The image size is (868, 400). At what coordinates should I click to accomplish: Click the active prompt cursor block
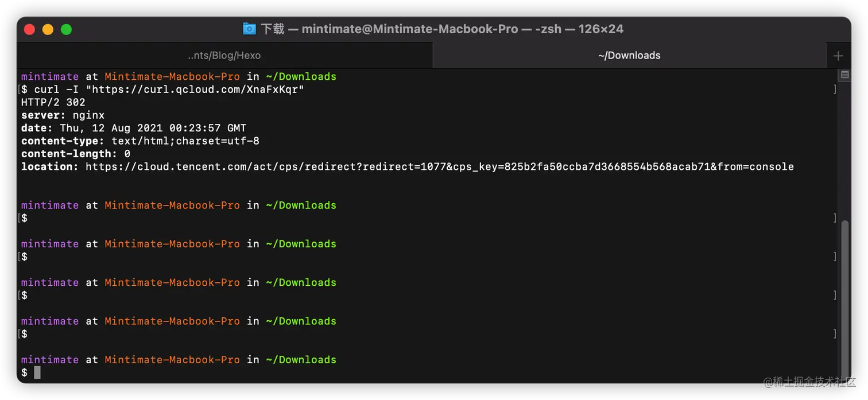pos(37,373)
